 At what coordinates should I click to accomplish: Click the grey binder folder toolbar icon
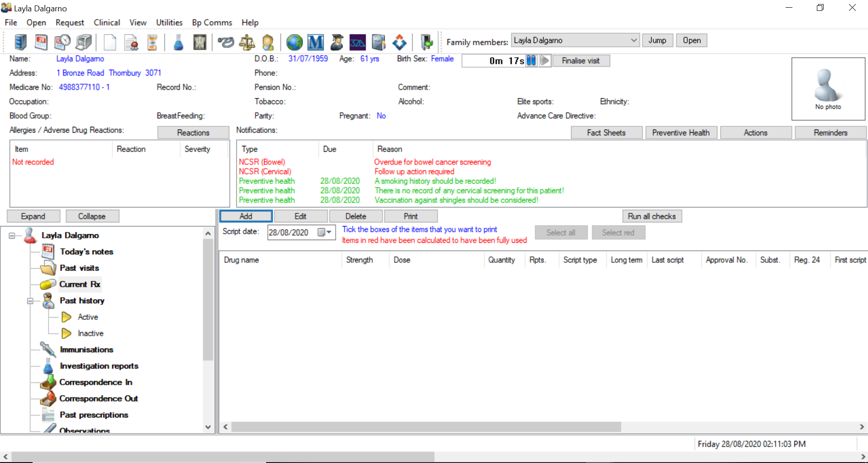(x=378, y=42)
